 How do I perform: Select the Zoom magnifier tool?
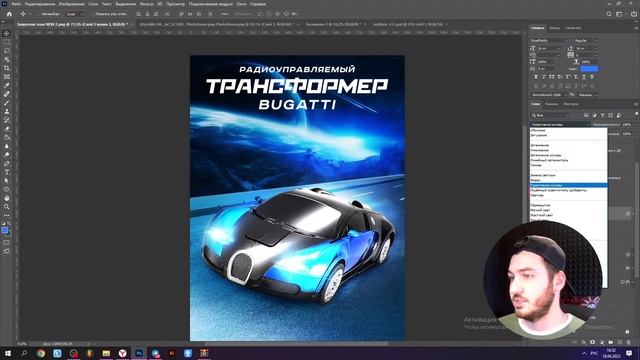[x=7, y=207]
